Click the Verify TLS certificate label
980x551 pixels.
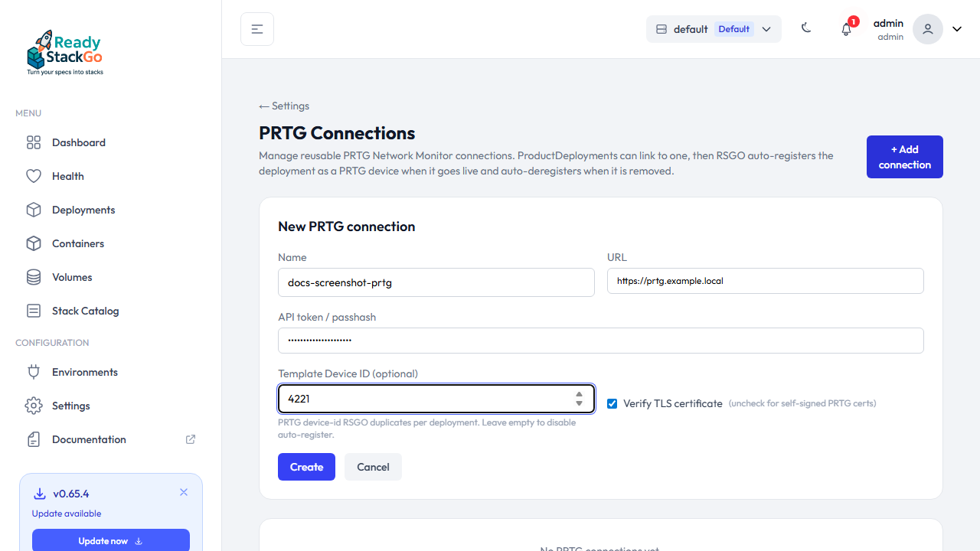pos(673,403)
